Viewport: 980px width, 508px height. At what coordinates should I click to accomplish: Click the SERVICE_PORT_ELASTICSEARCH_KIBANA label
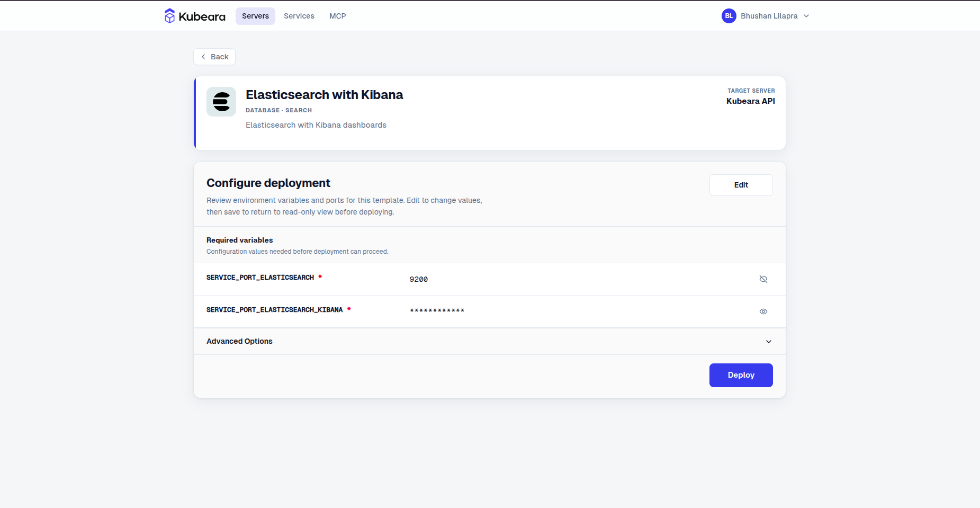coord(274,310)
